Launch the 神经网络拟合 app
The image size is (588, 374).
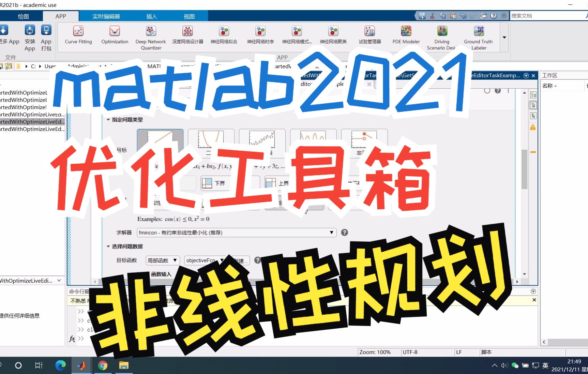[x=224, y=35]
